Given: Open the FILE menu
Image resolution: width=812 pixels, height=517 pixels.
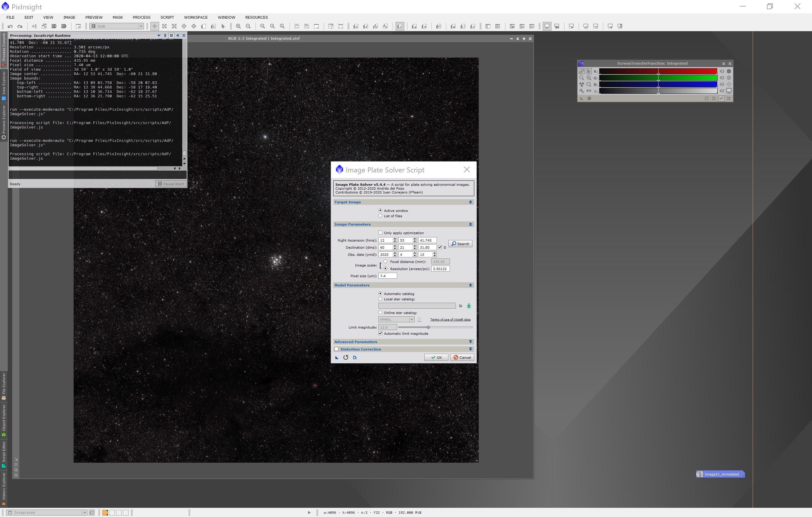Looking at the screenshot, I should click(x=10, y=17).
